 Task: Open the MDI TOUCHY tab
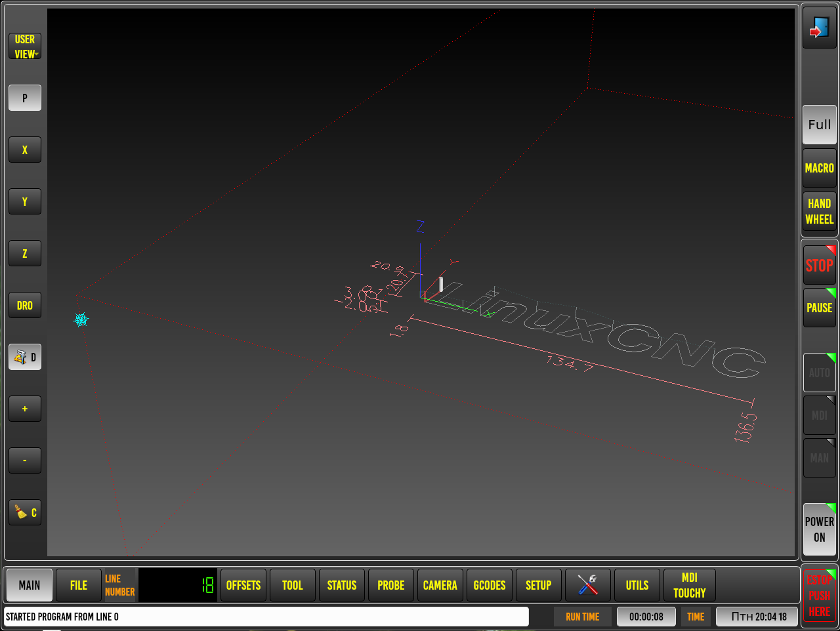click(x=690, y=585)
